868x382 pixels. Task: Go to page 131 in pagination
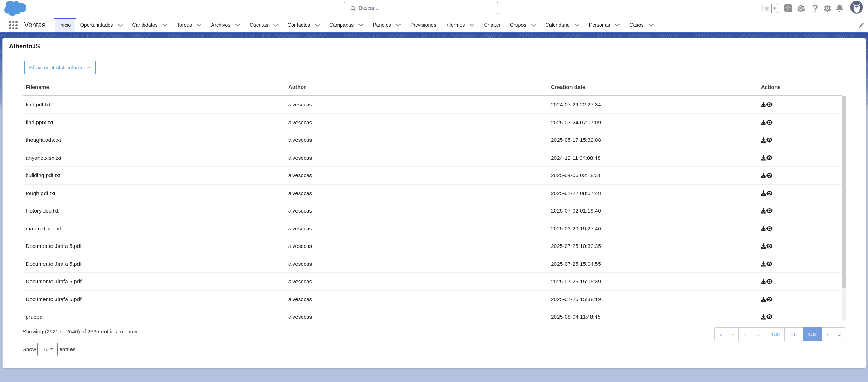tap(793, 334)
